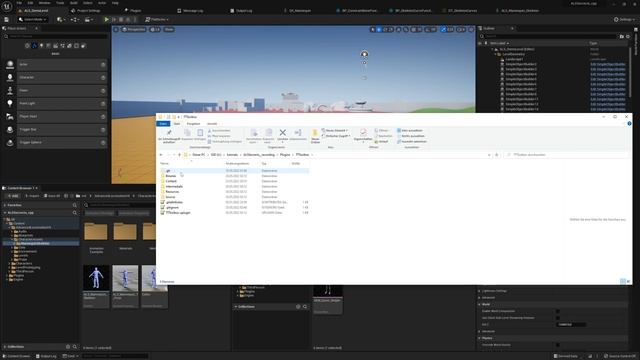The image size is (640, 360).
Task: Select the first mannequin skeletal mesh thumbnail
Action: point(96,278)
